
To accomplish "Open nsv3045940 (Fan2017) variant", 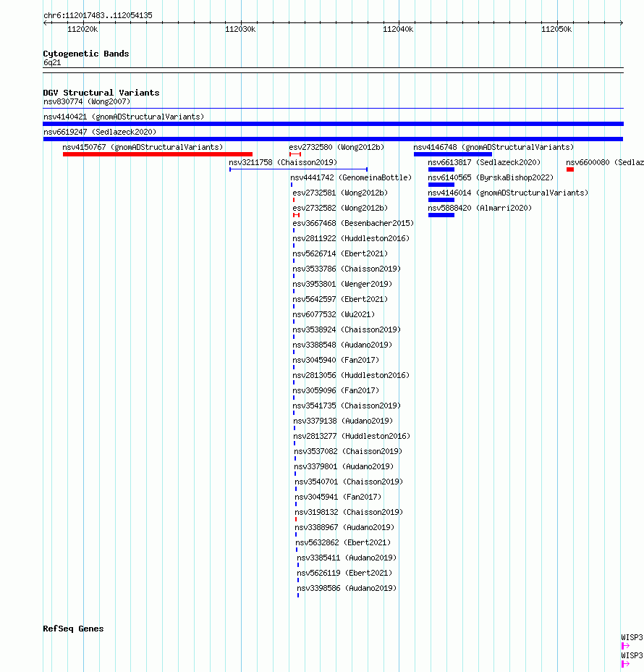I will 336,360.
